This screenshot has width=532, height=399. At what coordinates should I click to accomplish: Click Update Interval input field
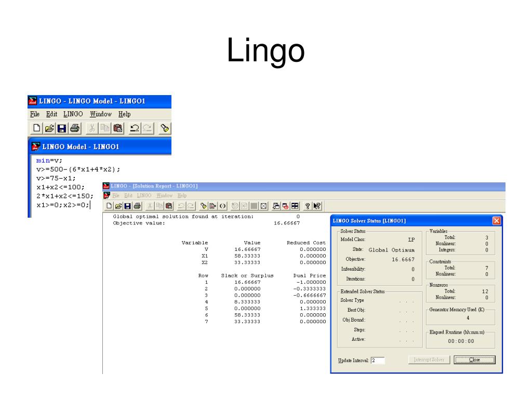pos(378,361)
